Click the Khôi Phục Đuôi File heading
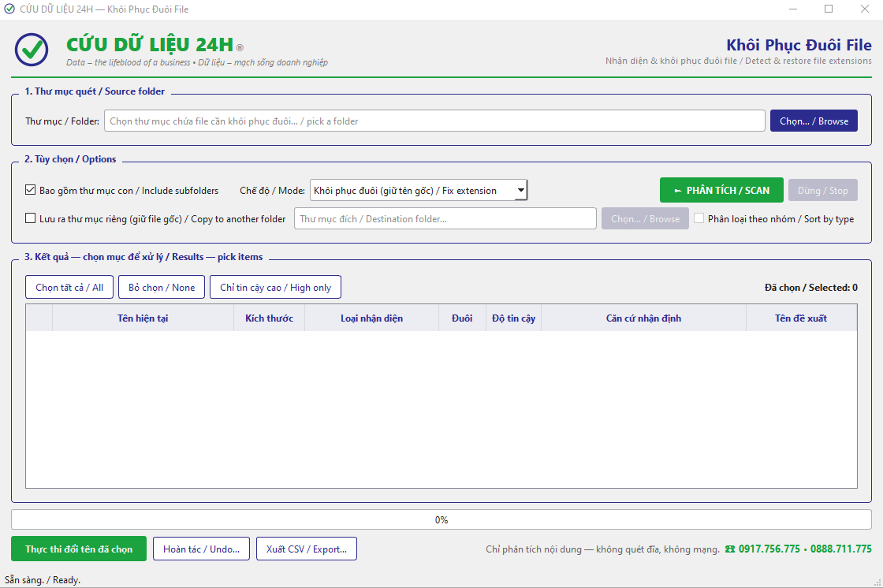Viewport: 883px width, 588px height. 799,44
